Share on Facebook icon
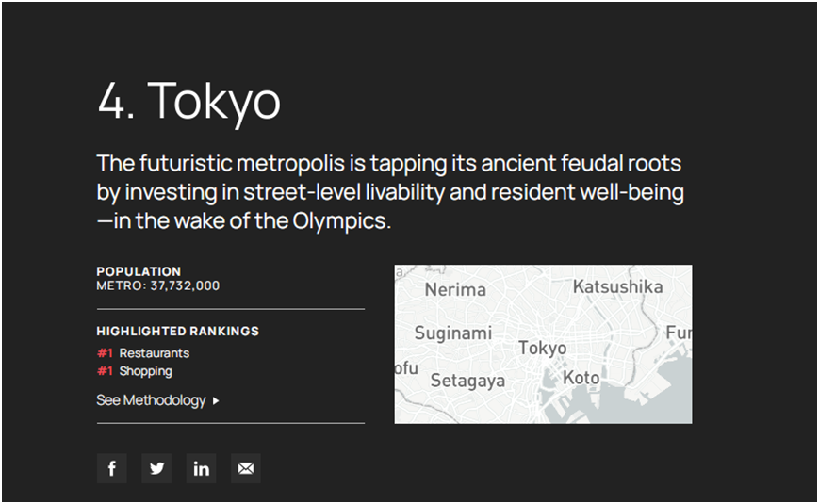 tap(112, 468)
